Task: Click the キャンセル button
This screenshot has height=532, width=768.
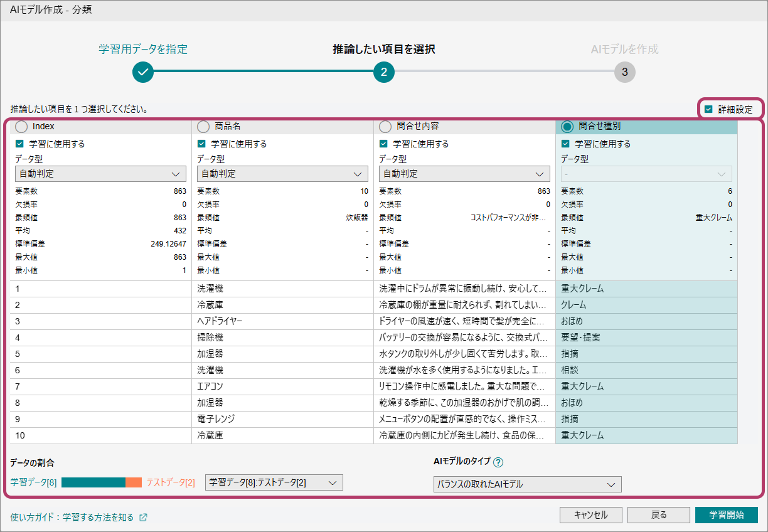Action: pos(591,515)
